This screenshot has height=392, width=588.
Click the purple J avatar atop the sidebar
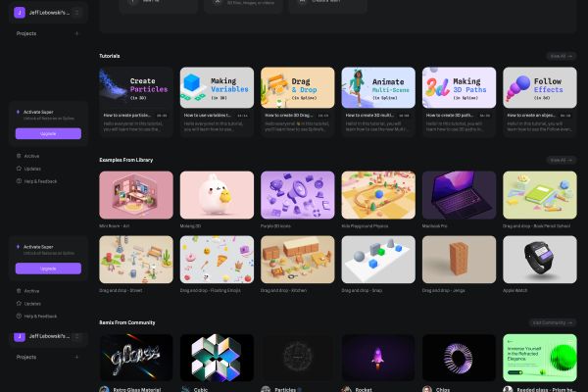click(x=20, y=13)
